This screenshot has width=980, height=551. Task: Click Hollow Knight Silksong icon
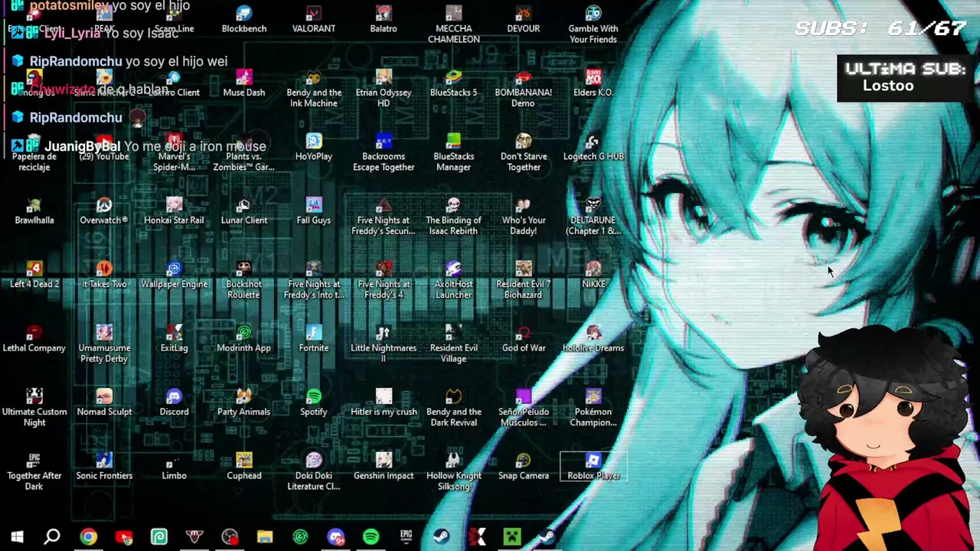click(x=454, y=472)
